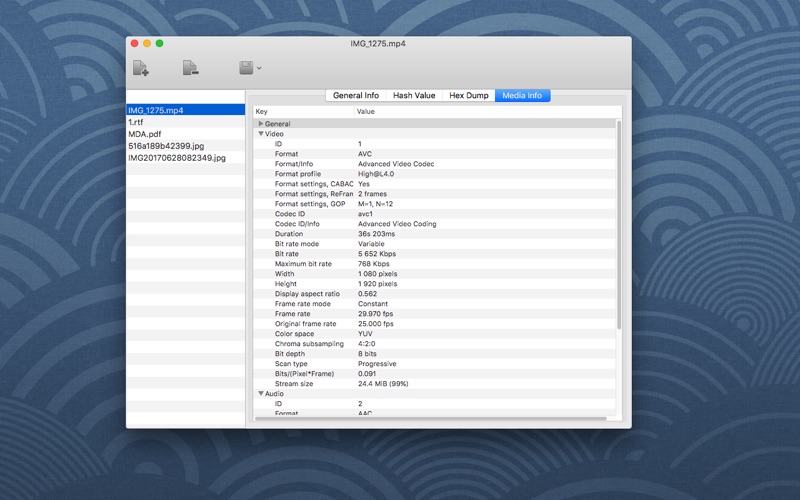Select the 1.rtf file
Image resolution: width=800 pixels, height=500 pixels.
click(185, 122)
